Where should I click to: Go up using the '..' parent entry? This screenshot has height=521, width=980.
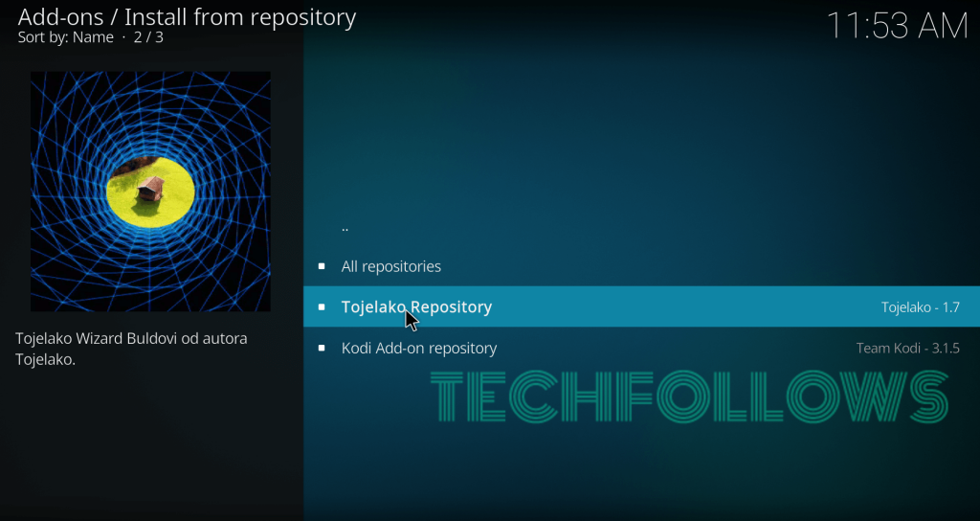point(641,227)
